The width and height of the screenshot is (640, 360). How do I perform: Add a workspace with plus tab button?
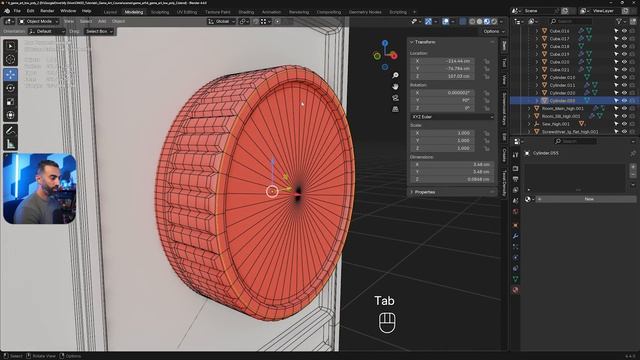[x=414, y=12]
